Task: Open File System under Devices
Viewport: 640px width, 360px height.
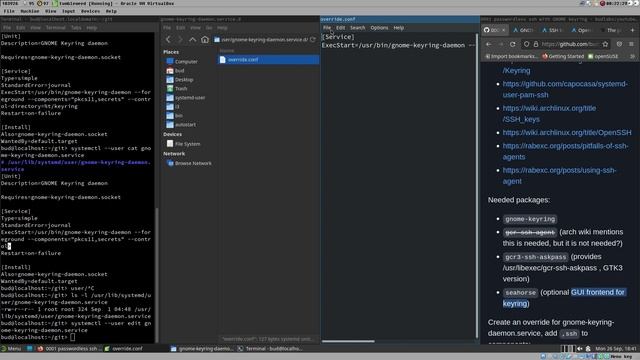Action: tap(184, 144)
